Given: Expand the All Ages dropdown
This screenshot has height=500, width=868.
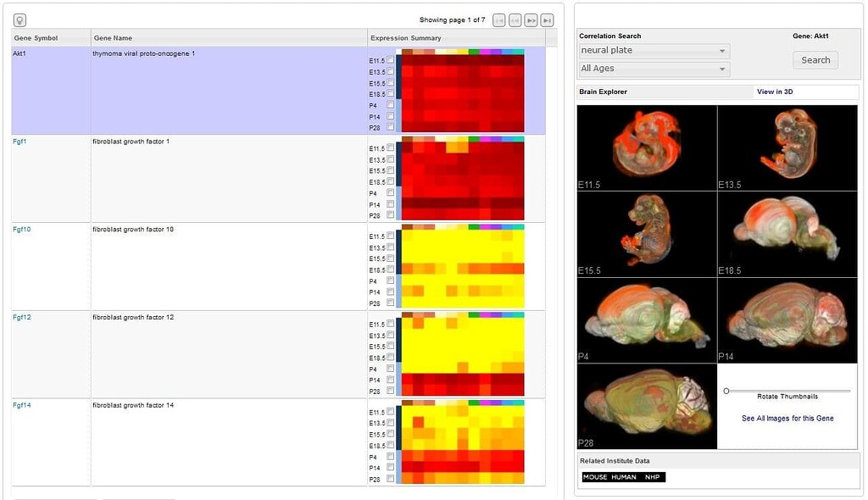Looking at the screenshot, I should coord(653,69).
